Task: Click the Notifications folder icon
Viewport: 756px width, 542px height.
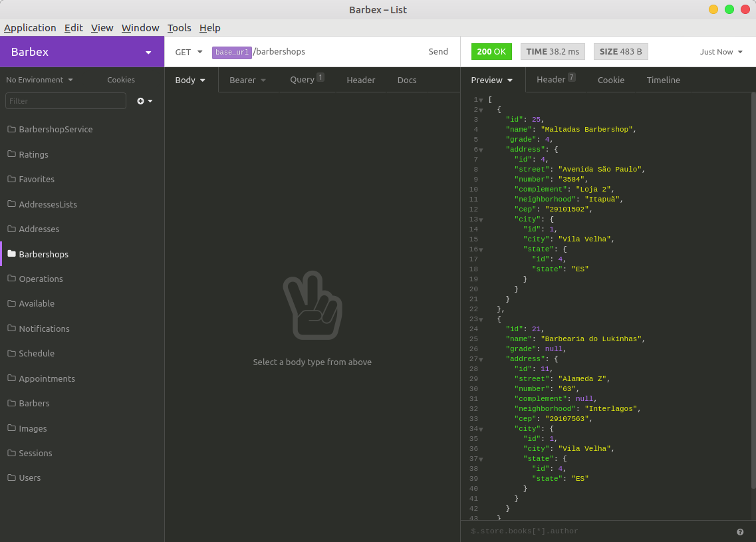Action: 11,328
